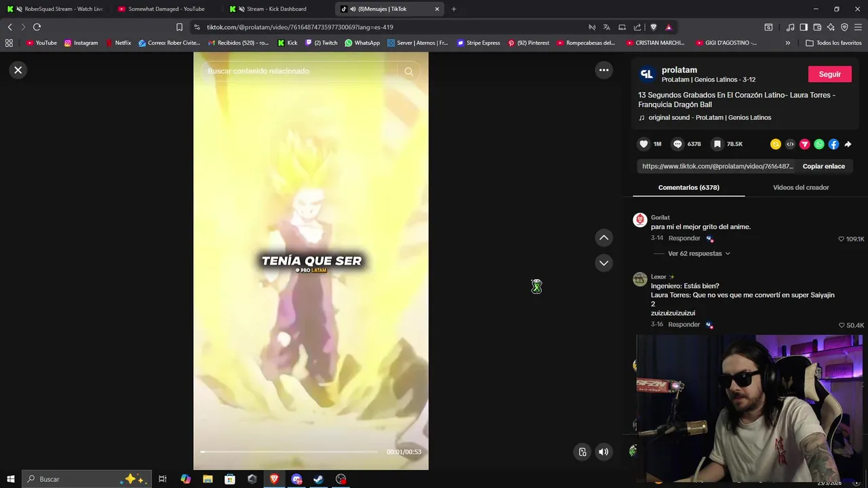The image size is (868, 488).
Task: Get embed code with the embed icon
Action: (790, 144)
